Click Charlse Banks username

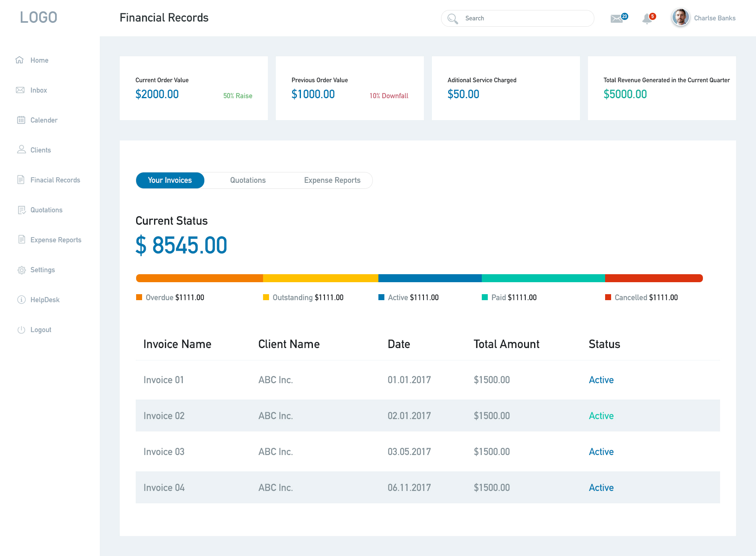point(714,18)
